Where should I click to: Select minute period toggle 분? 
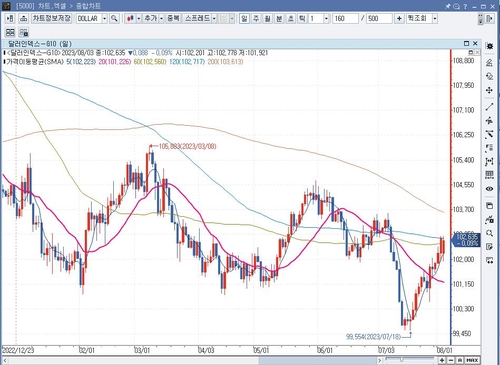point(279,18)
